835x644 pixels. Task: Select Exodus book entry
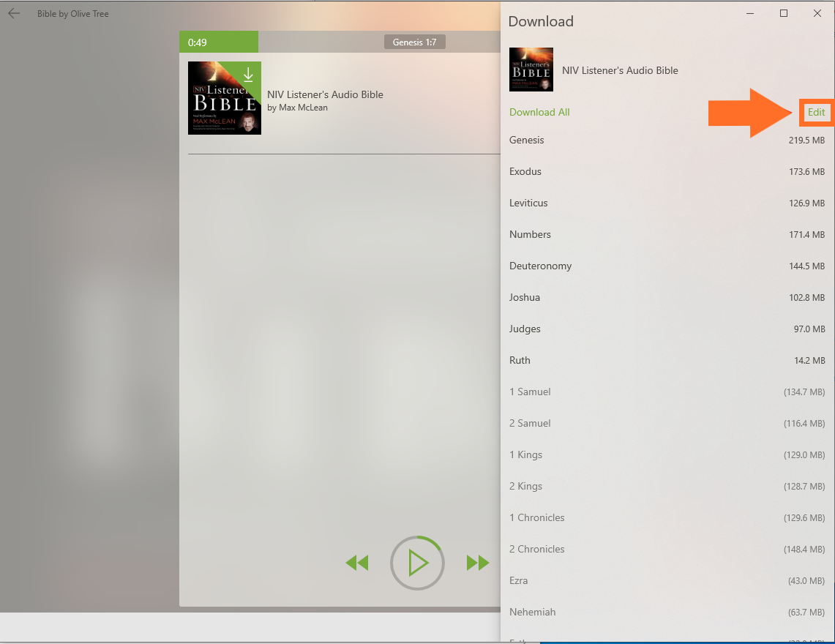click(525, 171)
